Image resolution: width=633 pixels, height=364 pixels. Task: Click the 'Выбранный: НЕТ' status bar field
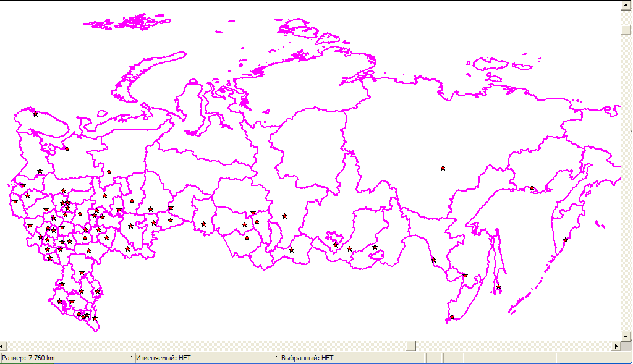click(x=352, y=358)
